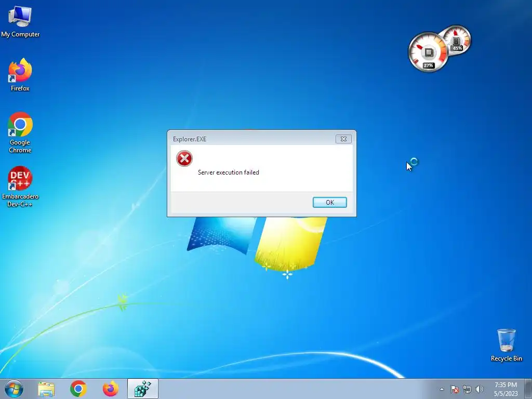532x399 pixels.
Task: Select the Google Chrome desktop shortcut
Action: coord(20,132)
